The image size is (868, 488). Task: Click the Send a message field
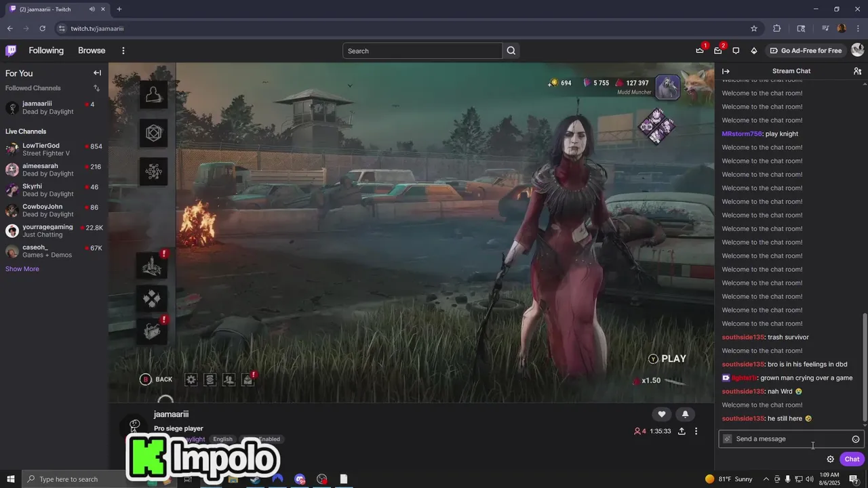791,439
